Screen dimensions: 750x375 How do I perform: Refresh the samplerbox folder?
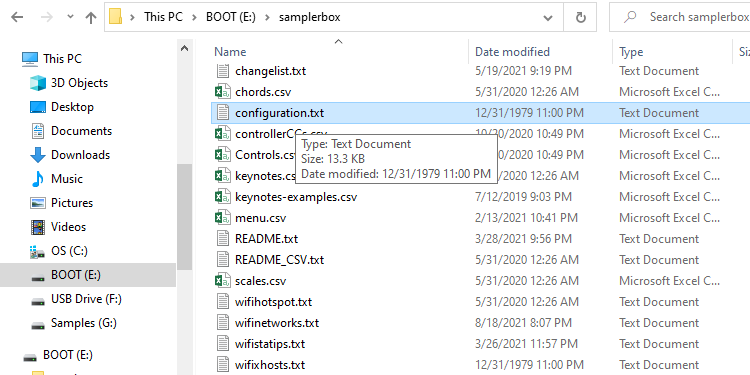pos(581,18)
